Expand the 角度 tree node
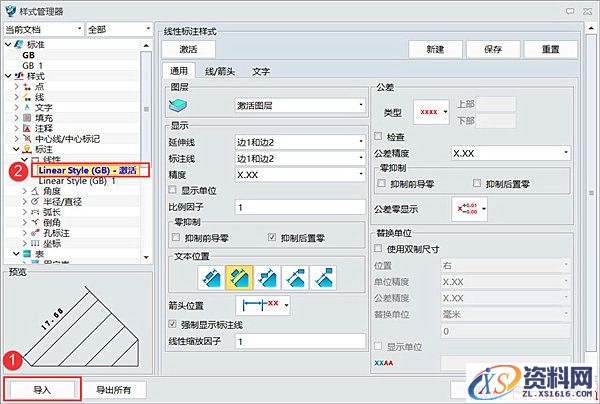The height and width of the screenshot is (404, 600). point(24,191)
